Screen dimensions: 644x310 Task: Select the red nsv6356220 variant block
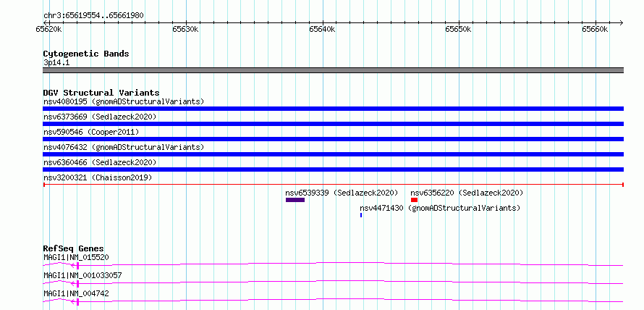pos(414,200)
